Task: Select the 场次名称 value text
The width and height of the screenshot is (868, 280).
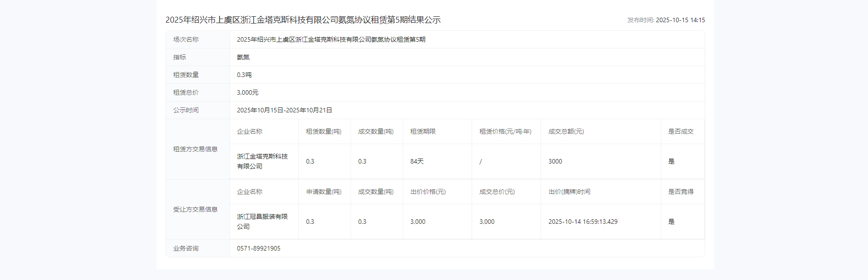Action: pyautogui.click(x=331, y=39)
